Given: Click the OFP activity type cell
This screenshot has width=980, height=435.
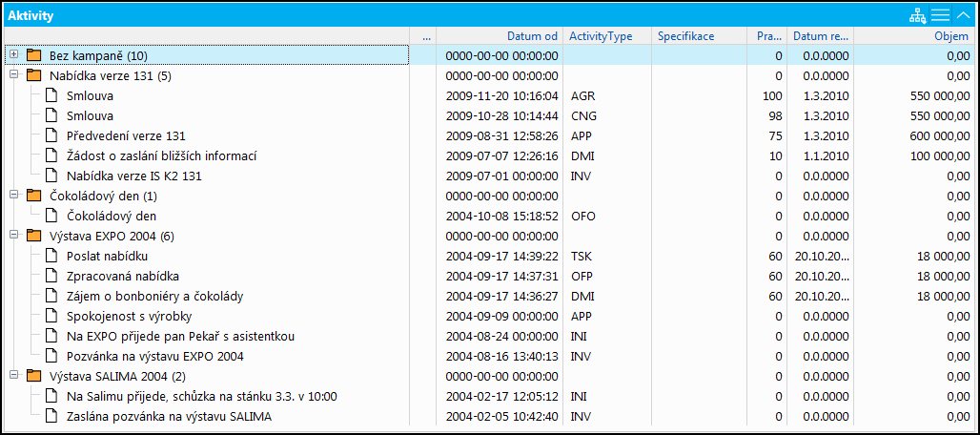Looking at the screenshot, I should click(607, 277).
